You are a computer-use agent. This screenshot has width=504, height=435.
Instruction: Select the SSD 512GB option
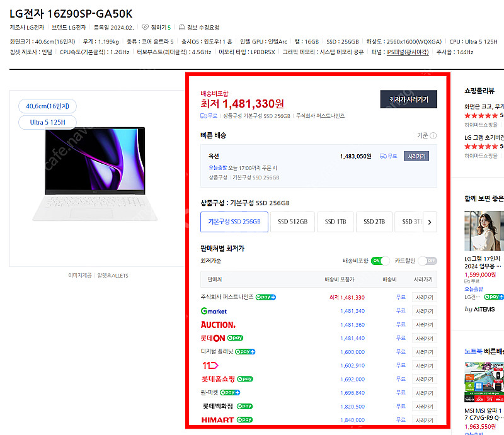click(x=292, y=222)
